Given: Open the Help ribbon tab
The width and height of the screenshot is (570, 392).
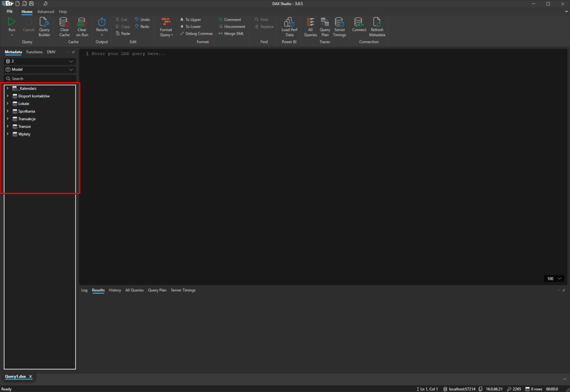Looking at the screenshot, I should [x=63, y=12].
